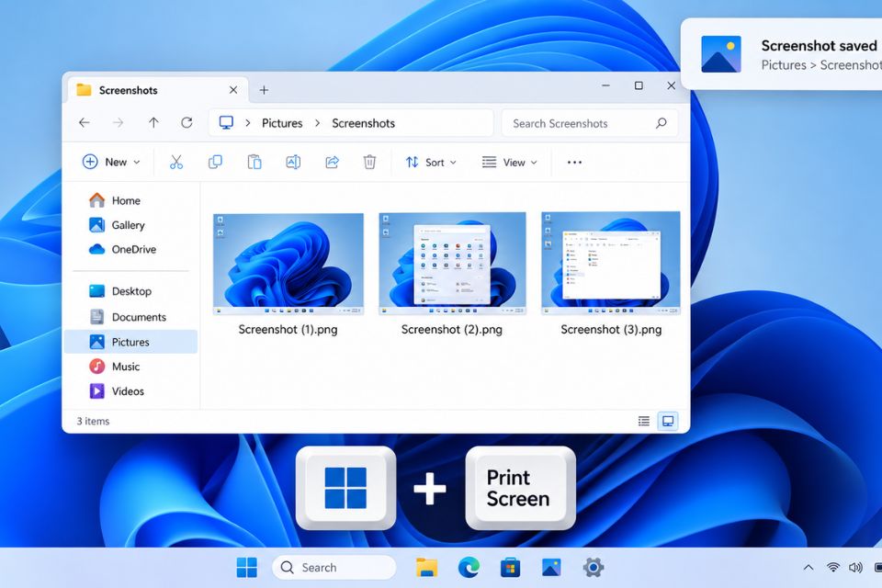882x588 pixels.
Task: Switch to large thumbnails view in status bar
Action: click(x=668, y=421)
